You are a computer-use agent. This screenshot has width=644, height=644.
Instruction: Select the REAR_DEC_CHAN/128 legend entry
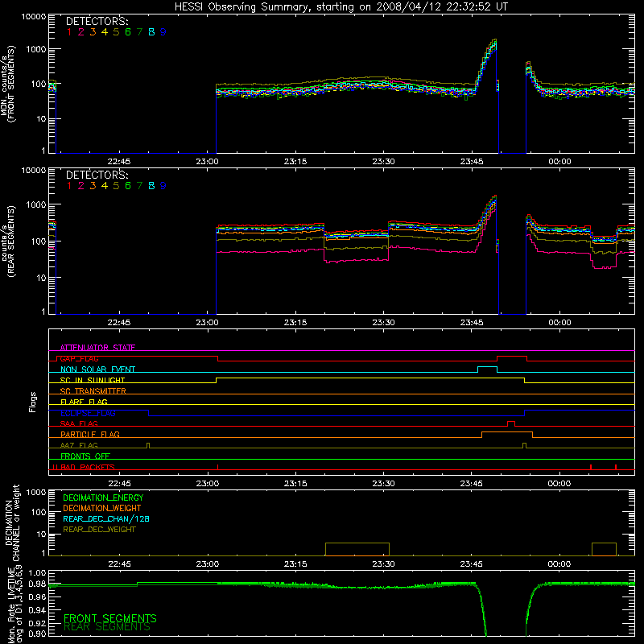(x=106, y=519)
